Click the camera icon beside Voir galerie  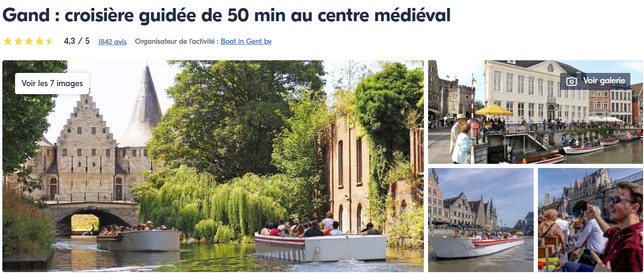[x=571, y=81]
